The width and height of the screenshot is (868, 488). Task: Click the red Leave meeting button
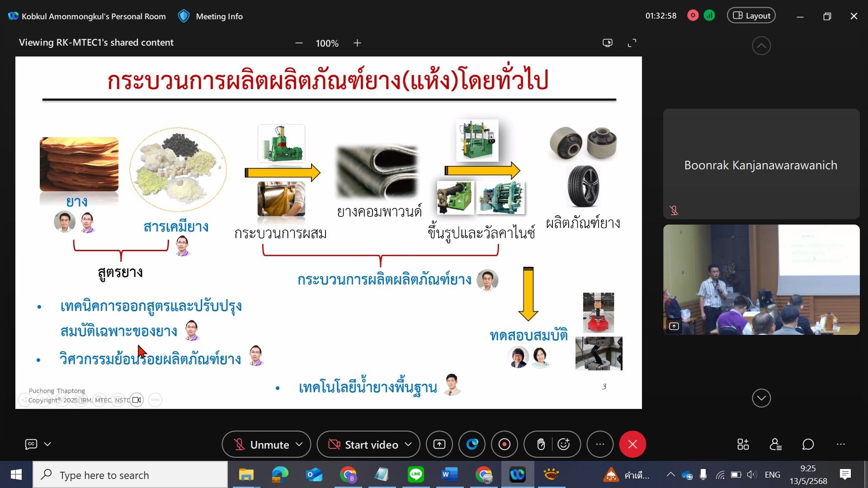pos(632,445)
